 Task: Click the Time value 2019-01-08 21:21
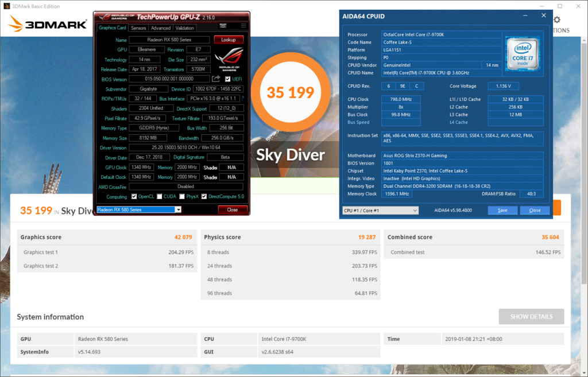click(474, 339)
